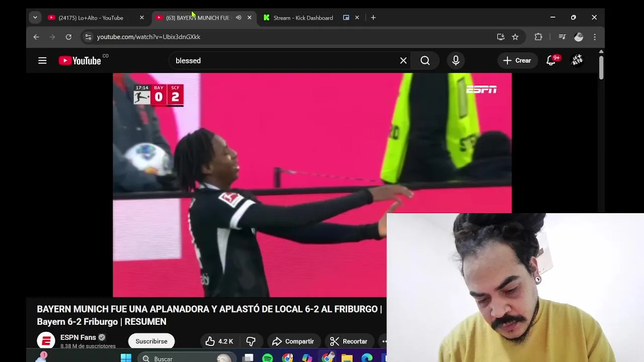Close the Lo+Alto - YouTube tab
This screenshot has width=644, height=362.
(x=142, y=18)
